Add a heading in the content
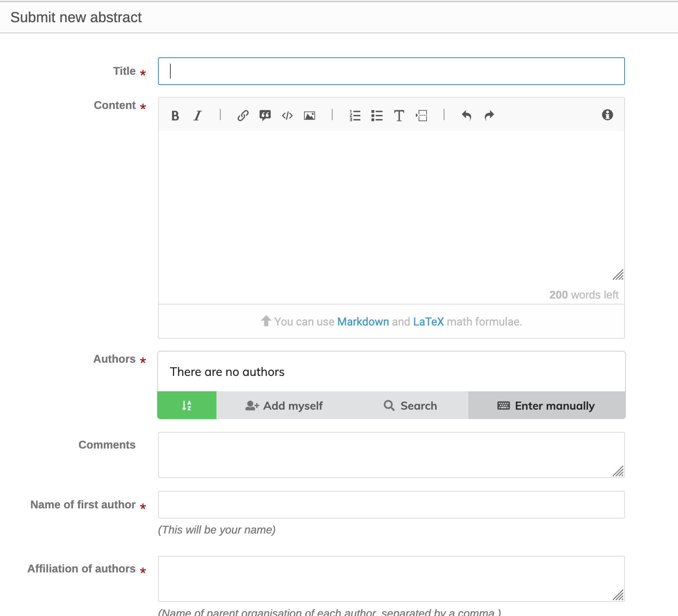This screenshot has width=678, height=616. coord(399,116)
